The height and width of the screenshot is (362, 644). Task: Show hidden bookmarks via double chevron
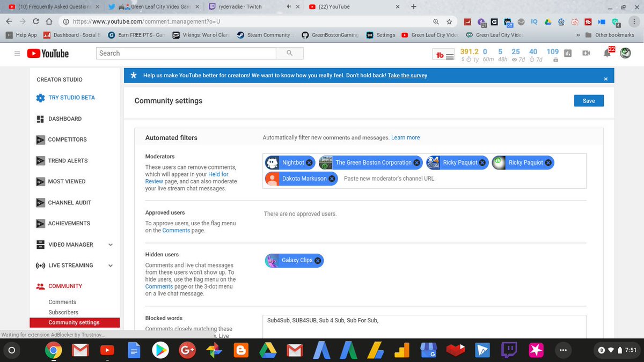578,35
